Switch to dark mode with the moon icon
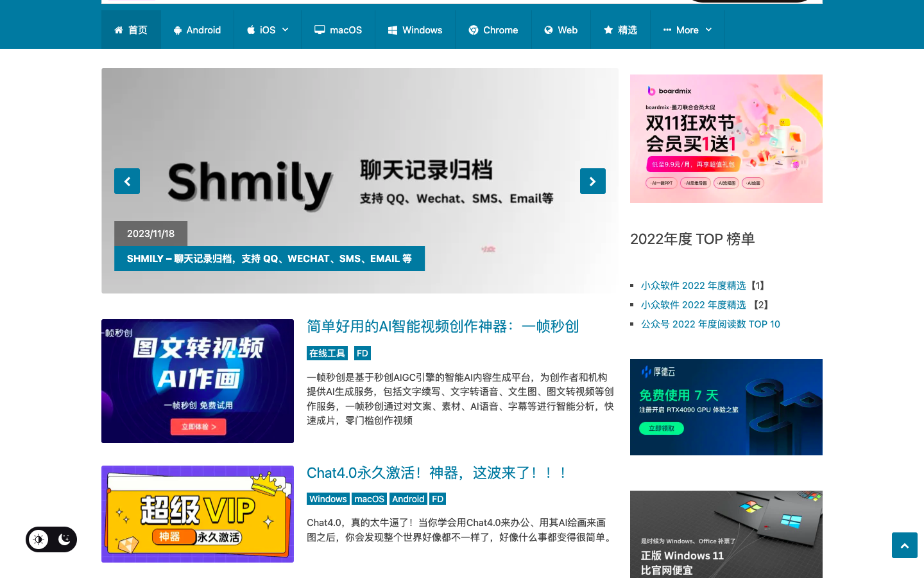The image size is (924, 578). 64,539
